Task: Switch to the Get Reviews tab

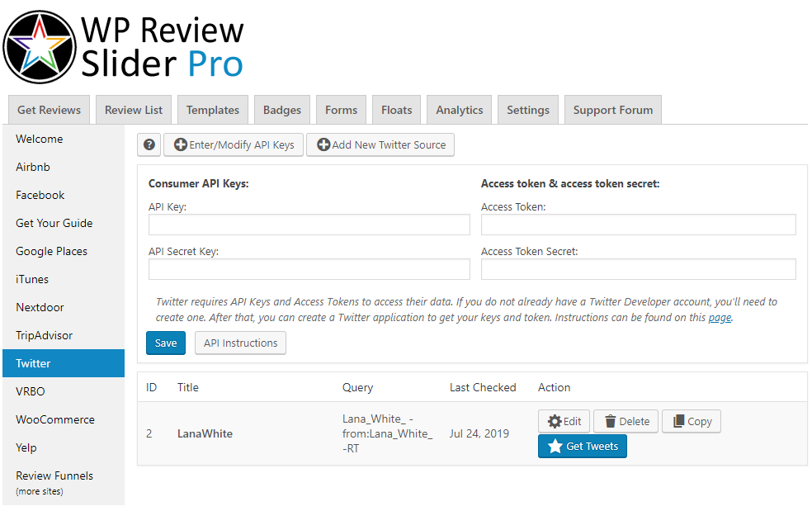Action: (x=50, y=110)
